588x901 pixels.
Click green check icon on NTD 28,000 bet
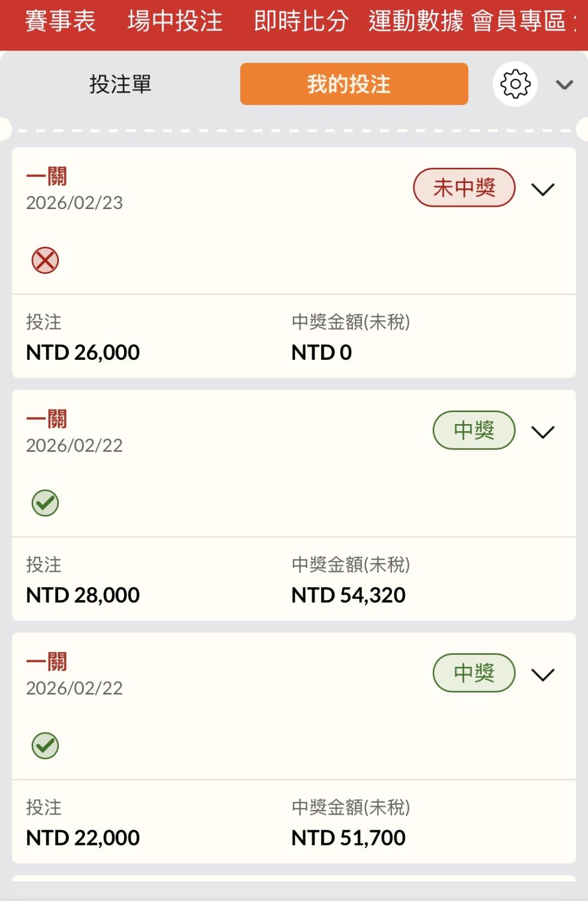point(45,503)
